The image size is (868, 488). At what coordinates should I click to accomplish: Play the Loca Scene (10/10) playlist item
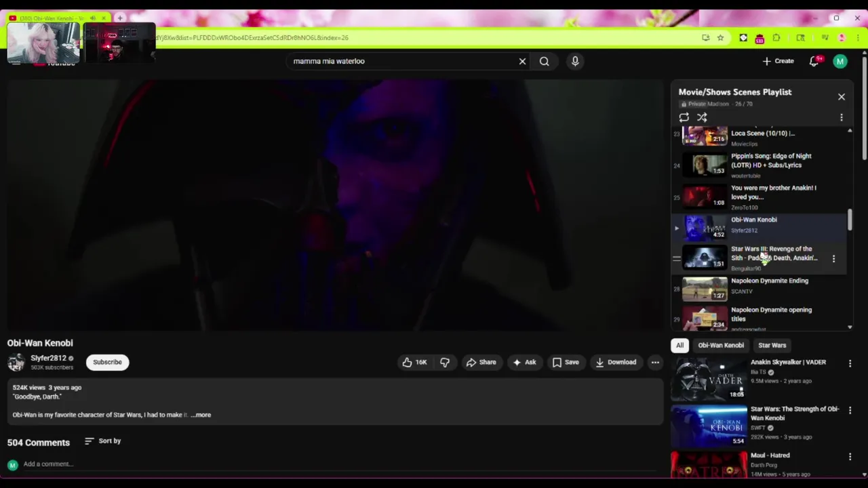759,136
